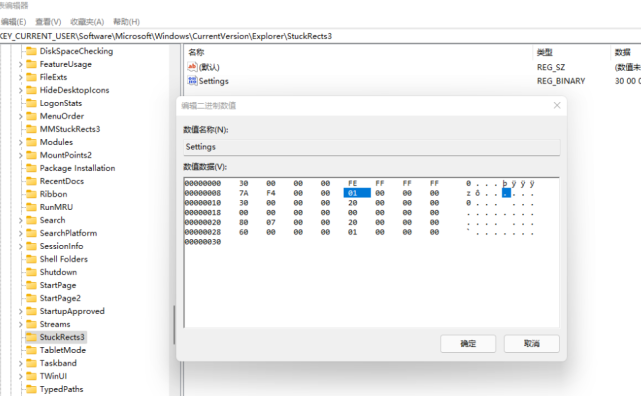The width and height of the screenshot is (641, 396).
Task: Click the 7A byte in row 00000008
Action: tap(244, 193)
